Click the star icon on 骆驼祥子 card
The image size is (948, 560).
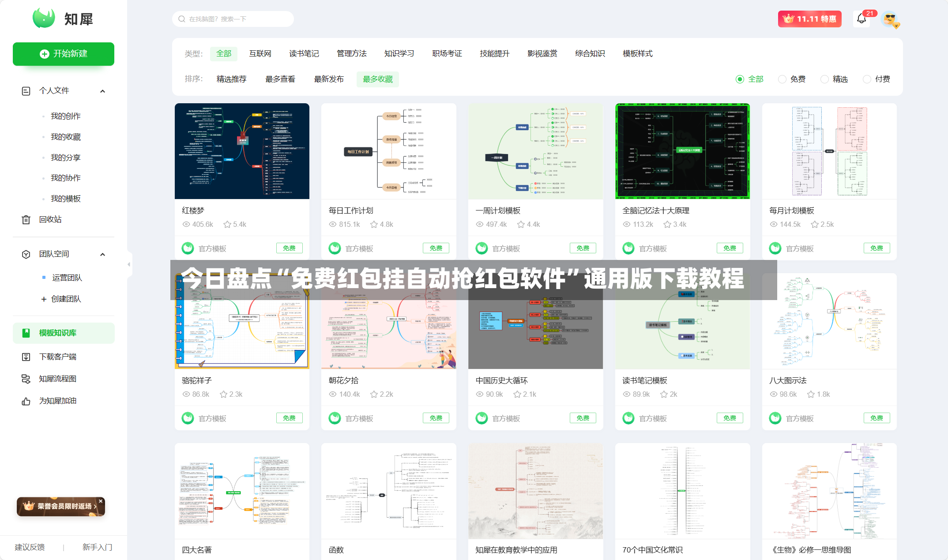[x=224, y=395]
